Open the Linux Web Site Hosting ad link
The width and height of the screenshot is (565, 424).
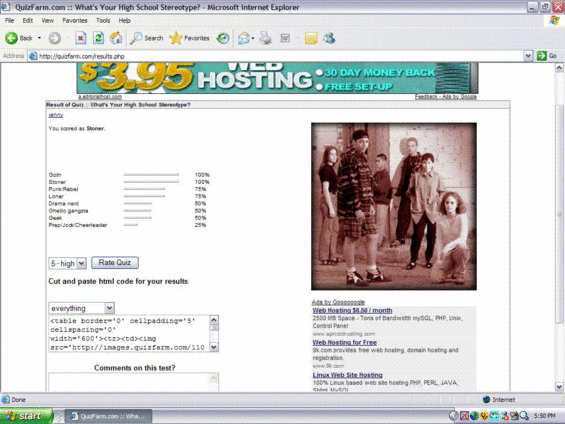pyautogui.click(x=347, y=375)
